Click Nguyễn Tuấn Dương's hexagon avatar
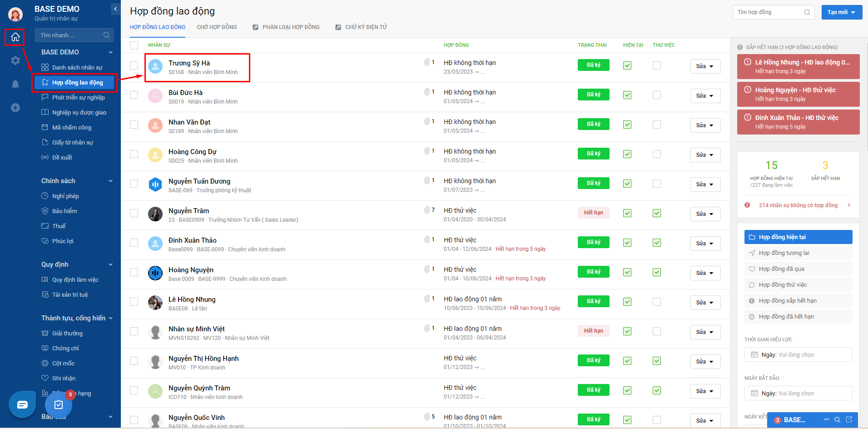The image size is (868, 429). click(155, 184)
